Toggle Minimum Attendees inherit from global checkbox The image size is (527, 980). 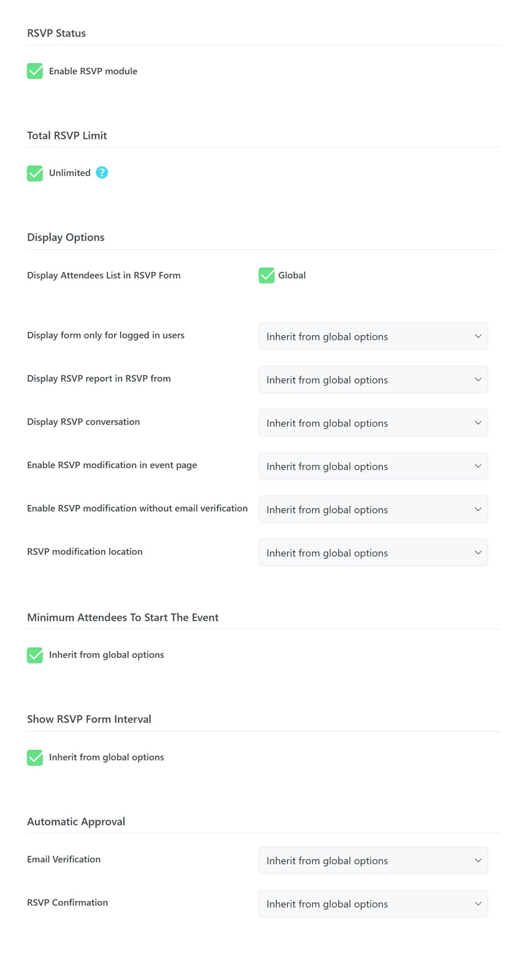point(35,655)
